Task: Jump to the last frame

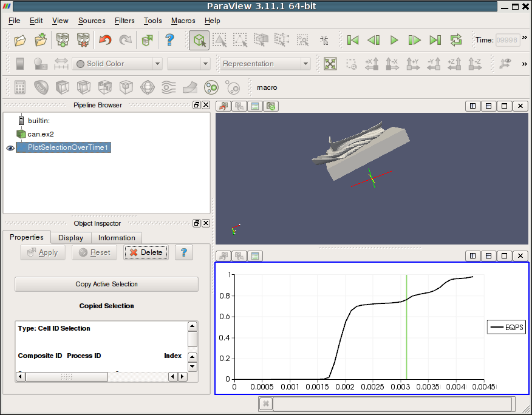Action: 435,41
